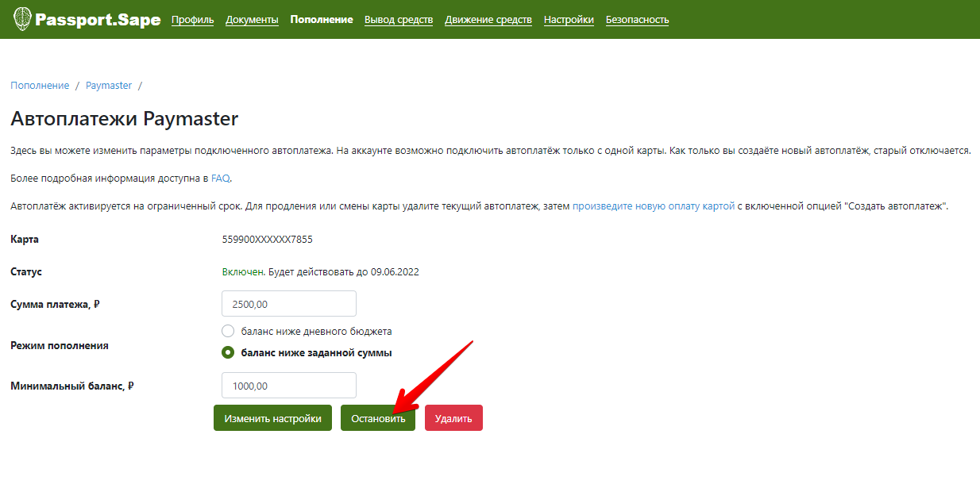Open the FAQ link
Screen dimensions: 980x488
click(220, 179)
